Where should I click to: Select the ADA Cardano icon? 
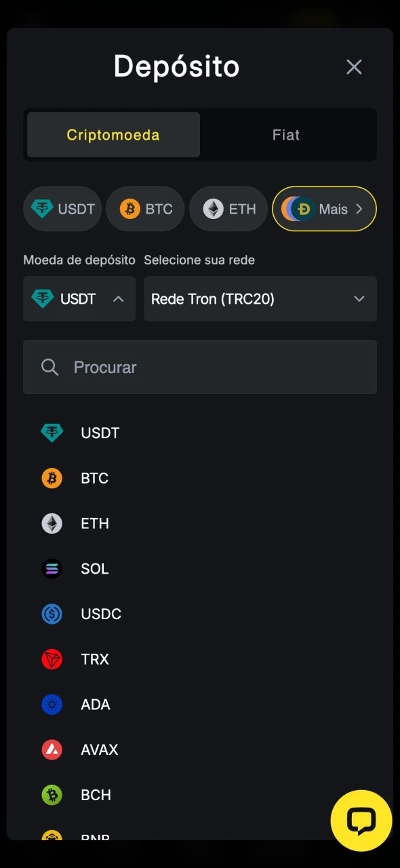coord(52,705)
